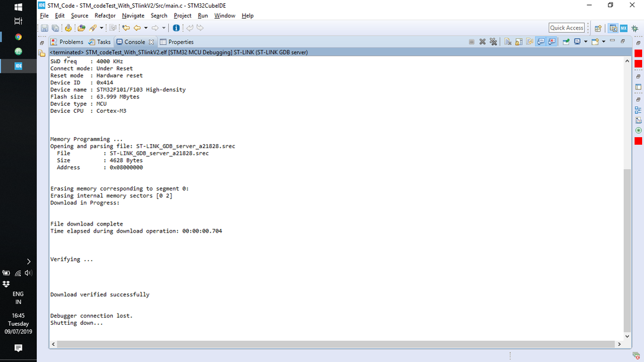
Task: Open the Project menu
Action: 182,15
